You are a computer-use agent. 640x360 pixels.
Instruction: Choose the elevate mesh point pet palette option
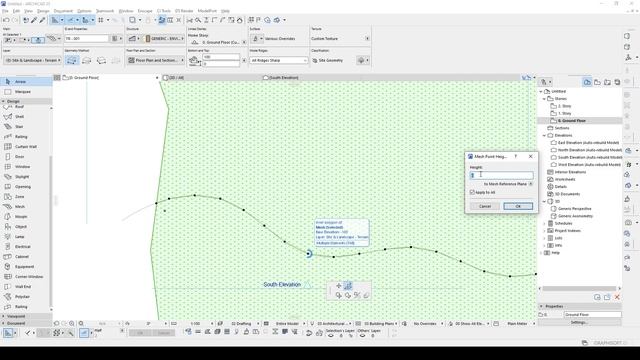(348, 286)
